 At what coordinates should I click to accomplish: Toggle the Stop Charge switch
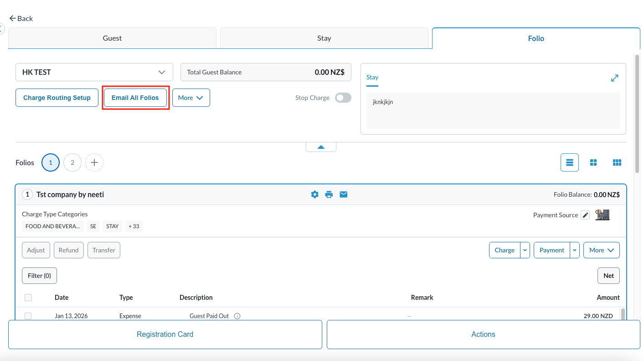tap(343, 98)
